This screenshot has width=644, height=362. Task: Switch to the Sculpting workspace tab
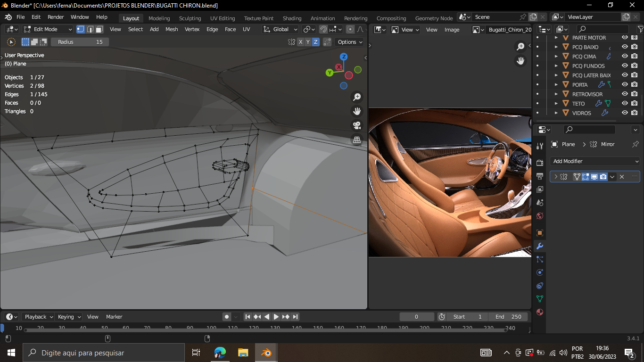(x=190, y=18)
